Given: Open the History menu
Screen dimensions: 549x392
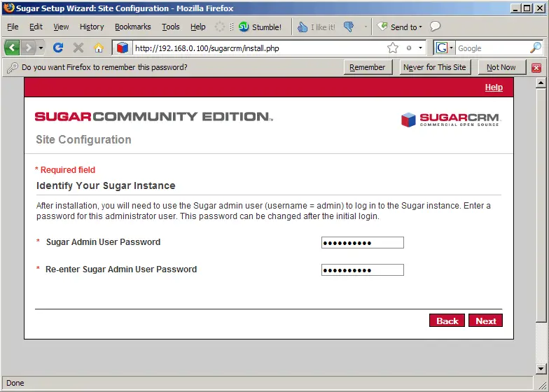Looking at the screenshot, I should tap(92, 27).
